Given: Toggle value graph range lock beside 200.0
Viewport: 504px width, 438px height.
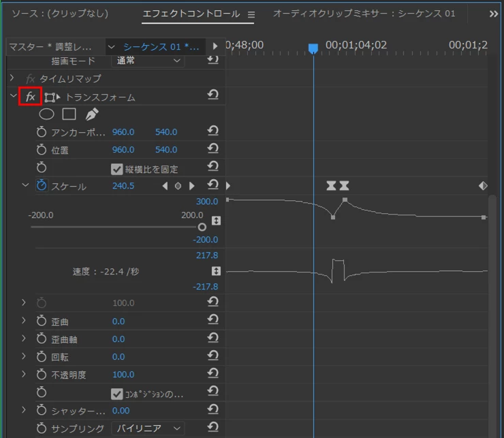Looking at the screenshot, I should coord(216,221).
